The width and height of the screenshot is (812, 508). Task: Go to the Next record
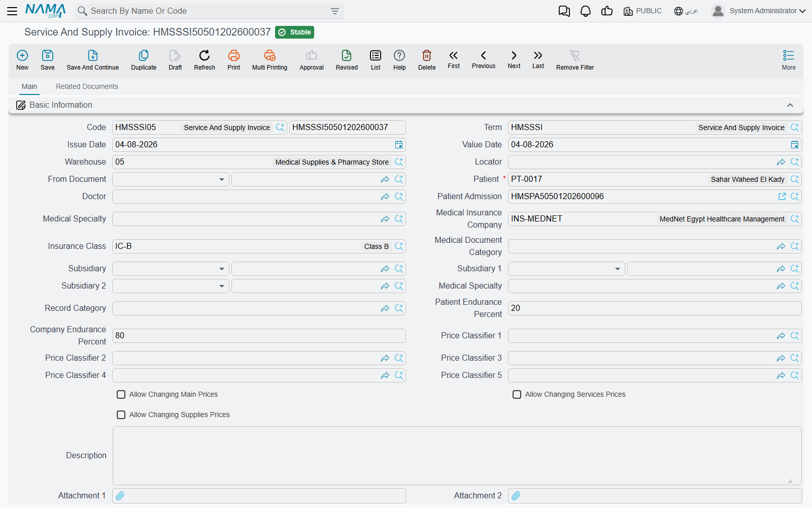[514, 59]
